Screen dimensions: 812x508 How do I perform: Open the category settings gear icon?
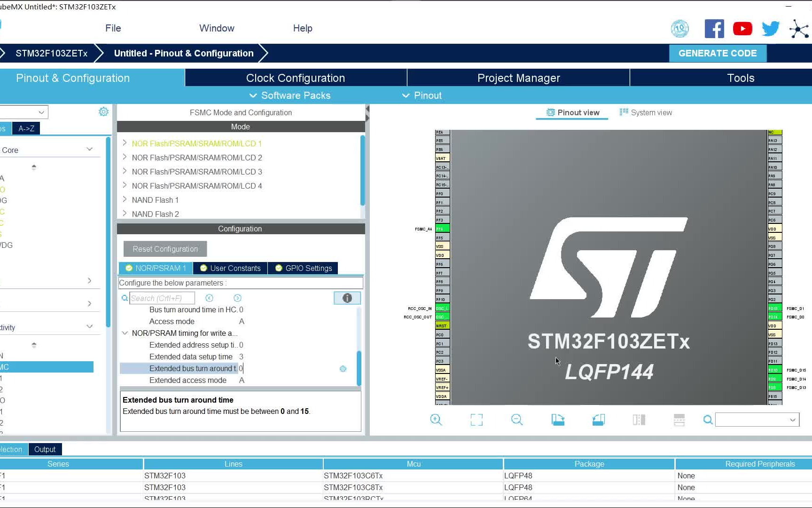[x=104, y=111]
